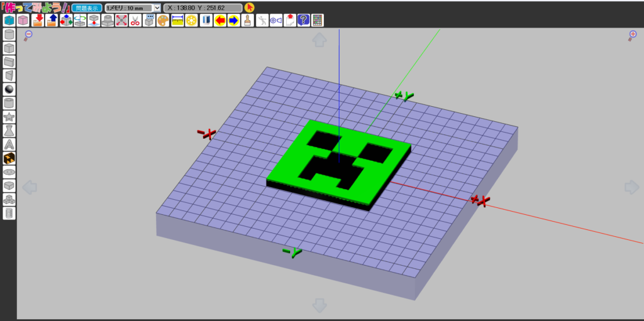The height and width of the screenshot is (321, 644).
Task: Add a cylinder shape from sidebar
Action: point(9,35)
